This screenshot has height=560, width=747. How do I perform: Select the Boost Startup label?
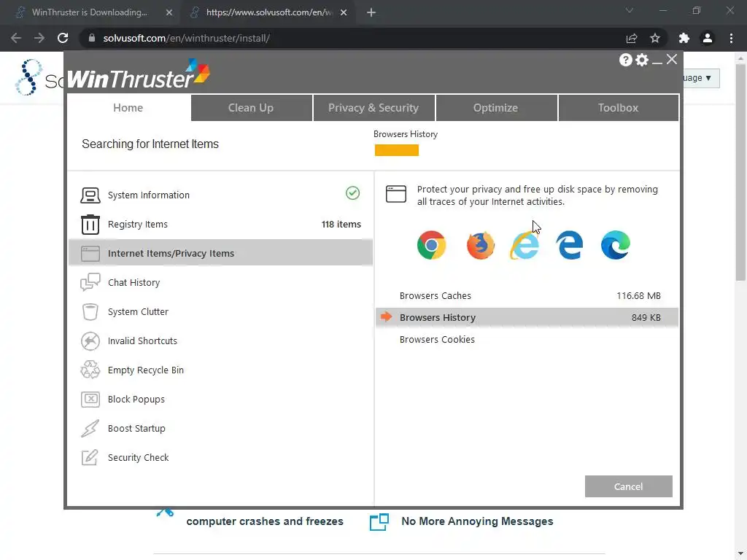point(136,429)
